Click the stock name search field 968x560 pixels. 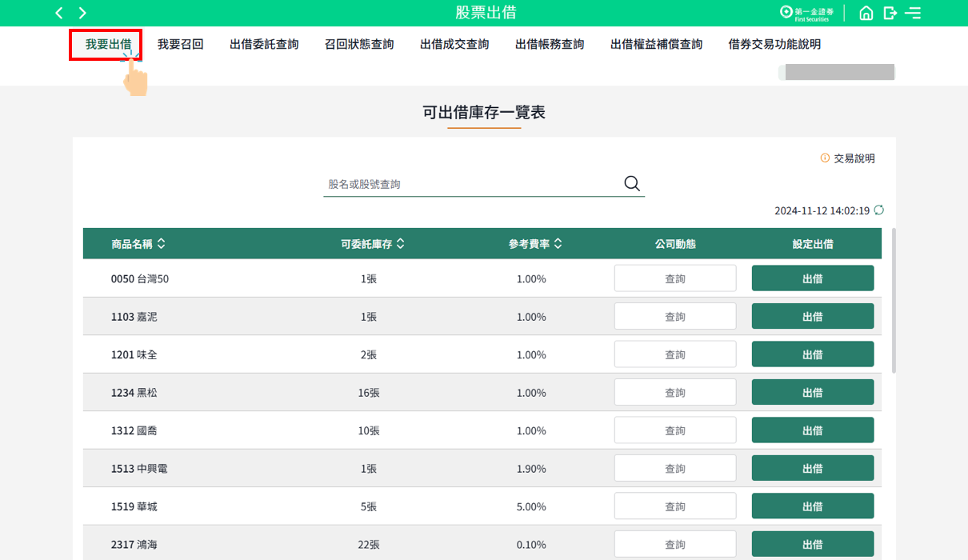472,184
